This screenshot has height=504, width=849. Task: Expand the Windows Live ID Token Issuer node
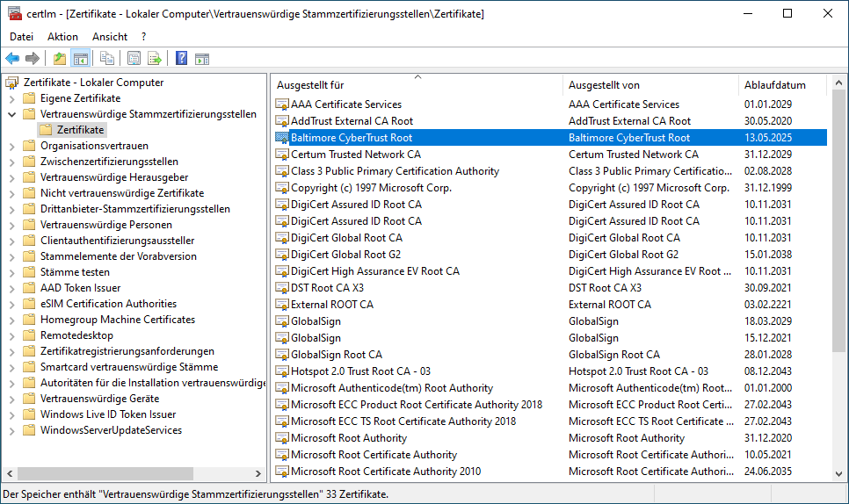pos(12,414)
